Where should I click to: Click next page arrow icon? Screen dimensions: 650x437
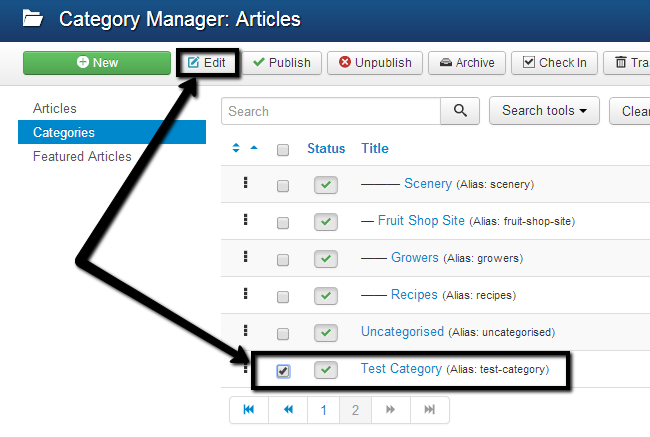click(391, 410)
